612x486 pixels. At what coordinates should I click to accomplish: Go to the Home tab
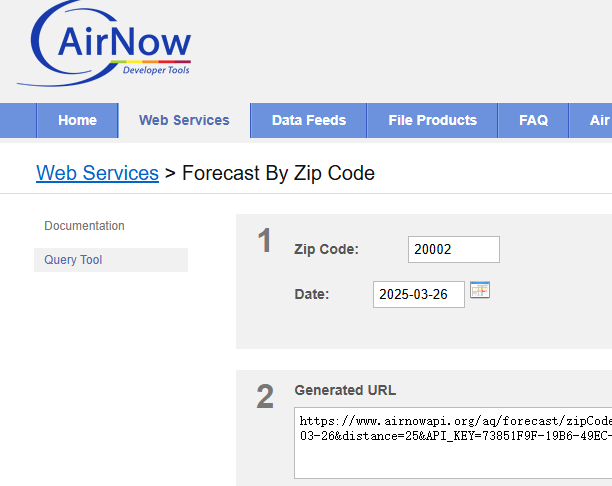(77, 120)
